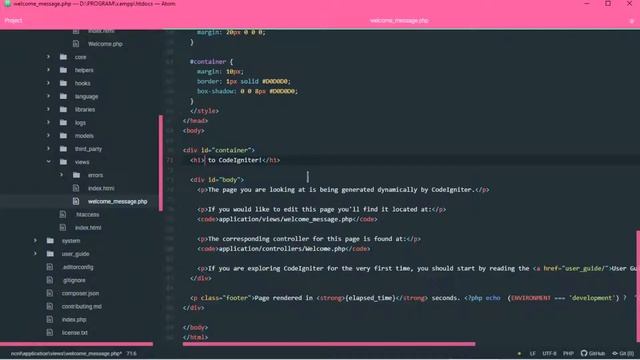Screen dimensions: 640x360
Task: Click the .gitignore file icon
Action: click(49, 280)
